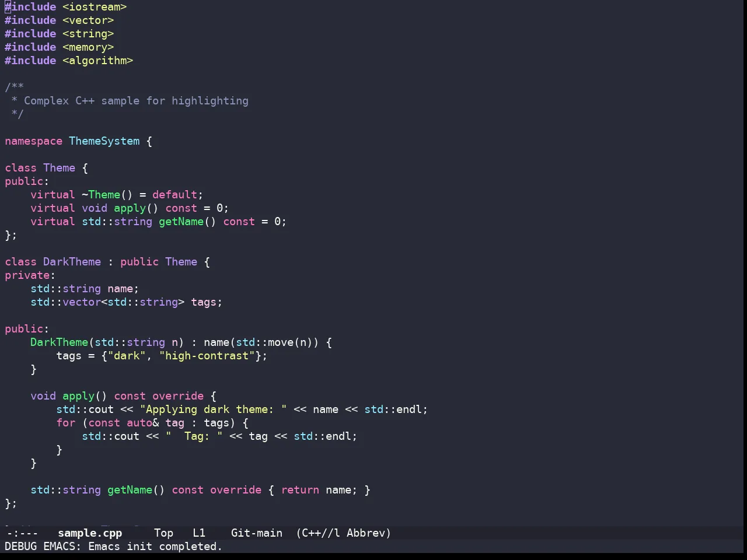Click 'public' in 'class DarkTheme : public Theme'
The image size is (747, 560).
[139, 262]
